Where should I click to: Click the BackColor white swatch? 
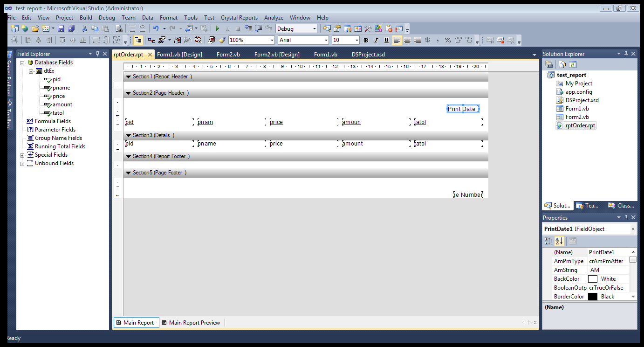[593, 279]
